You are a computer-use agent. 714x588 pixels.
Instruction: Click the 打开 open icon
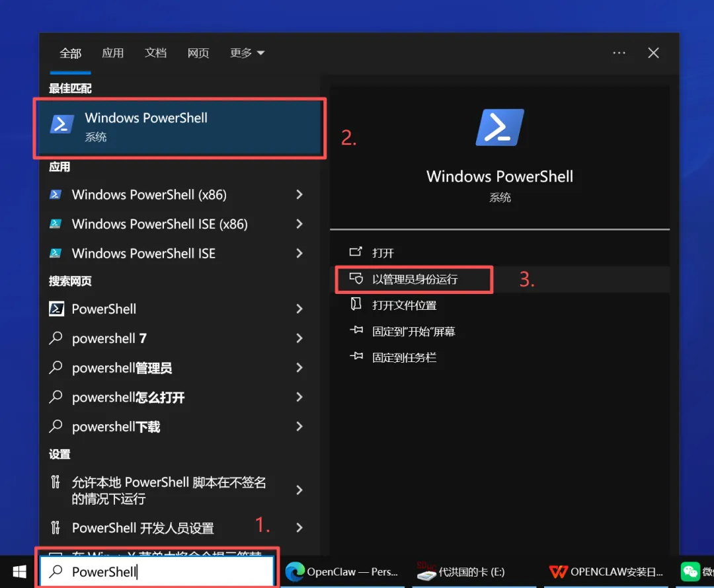[x=356, y=252]
